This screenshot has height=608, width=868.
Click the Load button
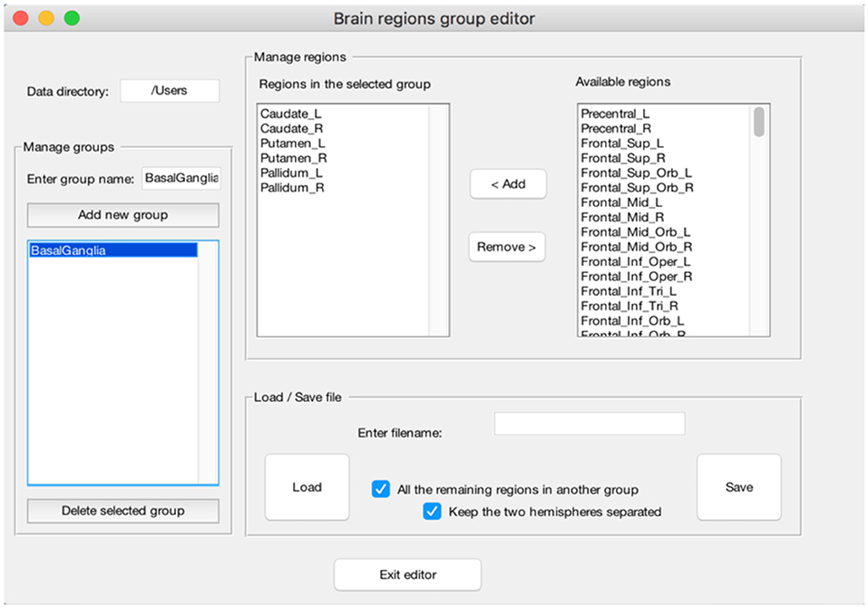click(307, 487)
